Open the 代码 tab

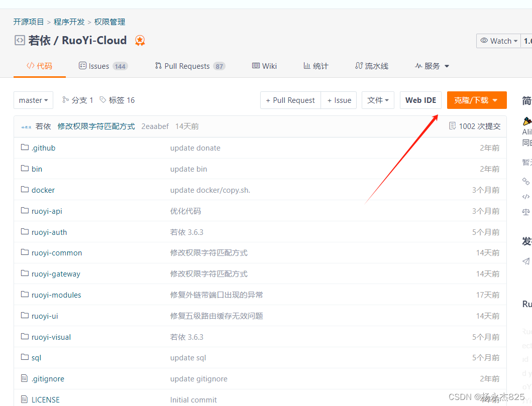coord(39,66)
